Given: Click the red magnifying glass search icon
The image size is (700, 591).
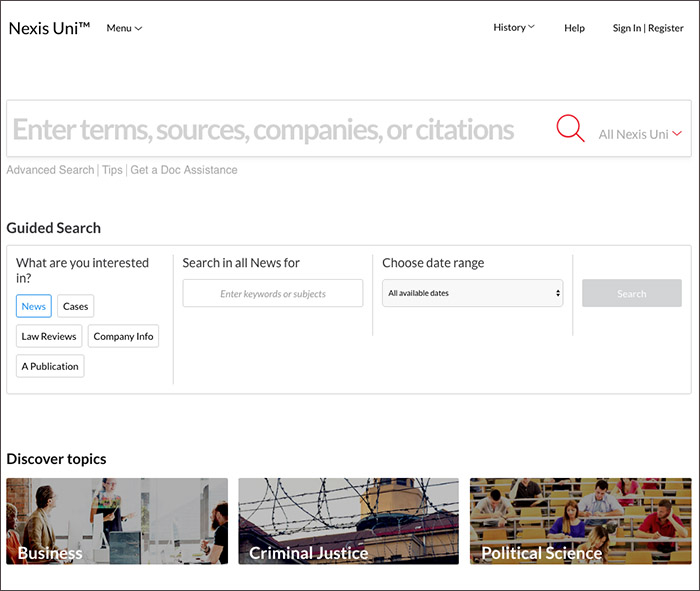Looking at the screenshot, I should click(x=570, y=129).
